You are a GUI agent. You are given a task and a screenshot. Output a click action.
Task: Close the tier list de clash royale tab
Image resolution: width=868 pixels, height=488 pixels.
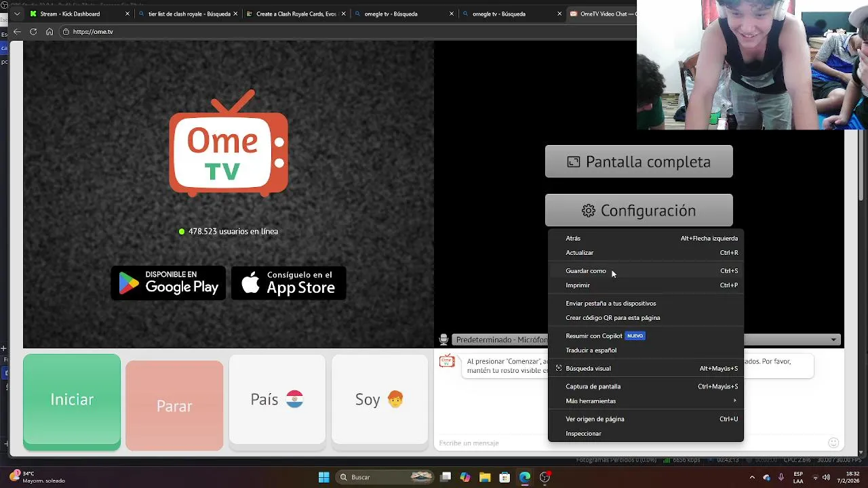[235, 14]
